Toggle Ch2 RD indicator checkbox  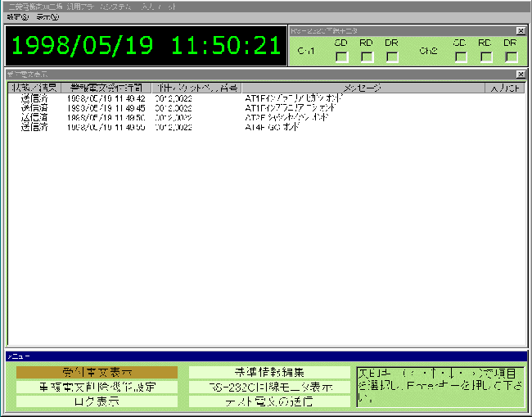click(486, 57)
